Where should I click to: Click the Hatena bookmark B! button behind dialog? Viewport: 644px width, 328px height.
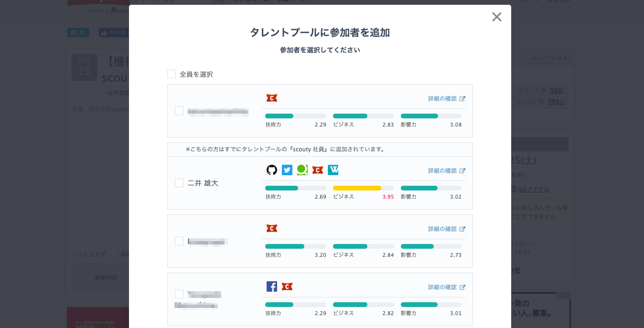(x=78, y=32)
